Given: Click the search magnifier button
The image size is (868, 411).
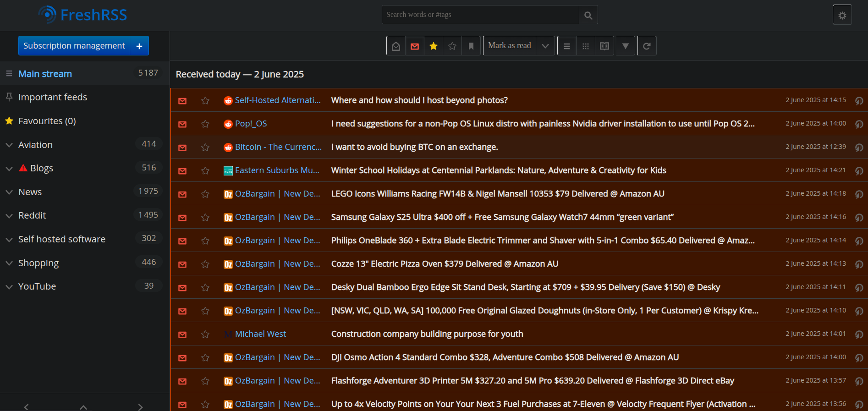Looking at the screenshot, I should [588, 15].
